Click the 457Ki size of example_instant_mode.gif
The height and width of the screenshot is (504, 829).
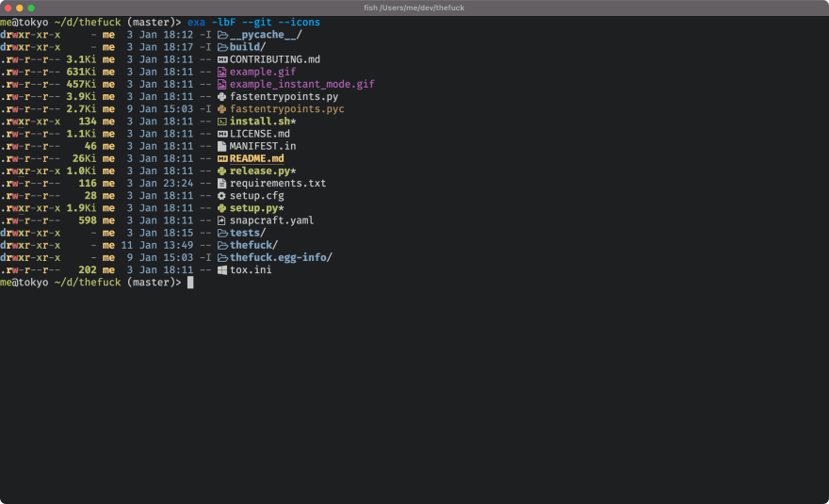tap(81, 84)
